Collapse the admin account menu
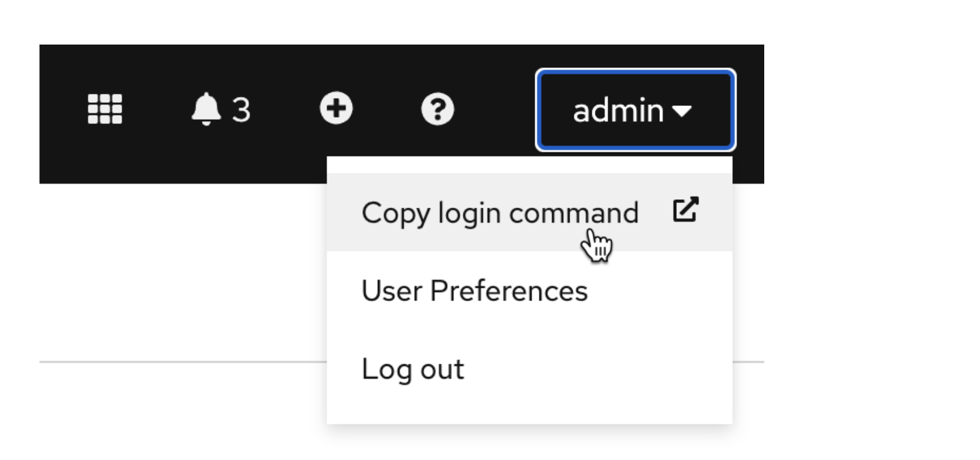This screenshot has width=980, height=460. (635, 109)
